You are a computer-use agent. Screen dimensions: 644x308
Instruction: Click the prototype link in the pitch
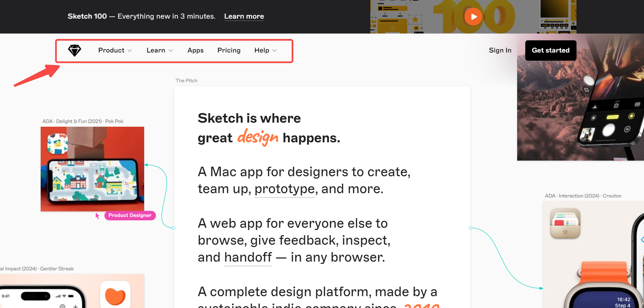[285, 189]
